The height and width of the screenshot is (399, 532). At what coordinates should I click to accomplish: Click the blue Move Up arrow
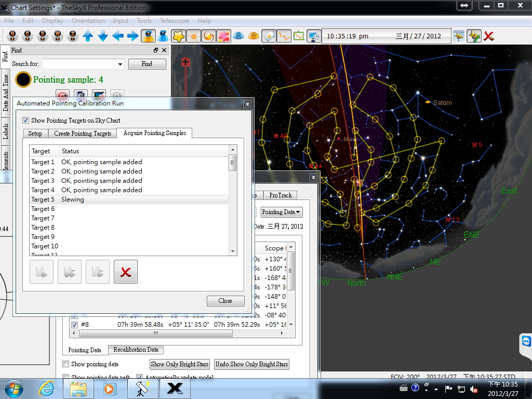click(x=88, y=36)
